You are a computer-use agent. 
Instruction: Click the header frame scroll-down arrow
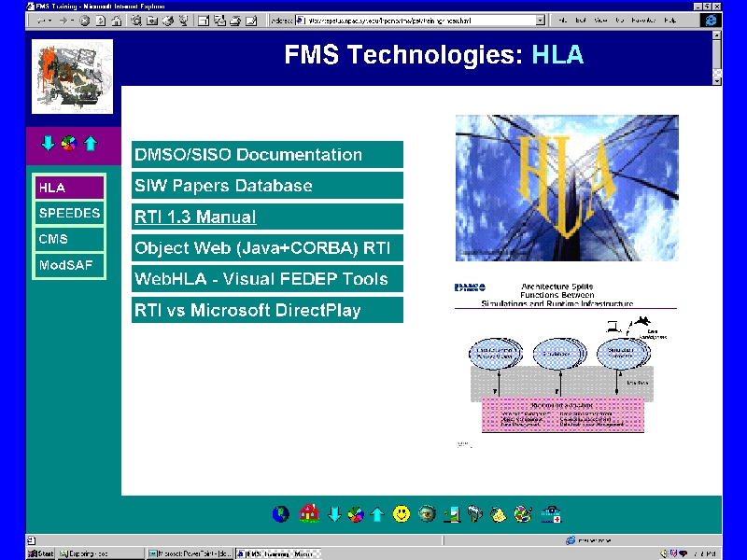point(717,81)
